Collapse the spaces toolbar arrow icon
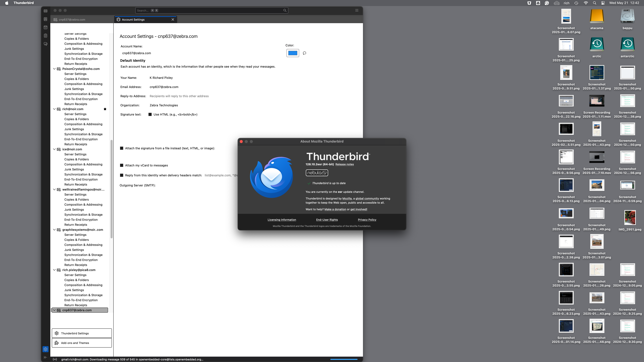Screen dimensions: 644x362 (x=45, y=357)
